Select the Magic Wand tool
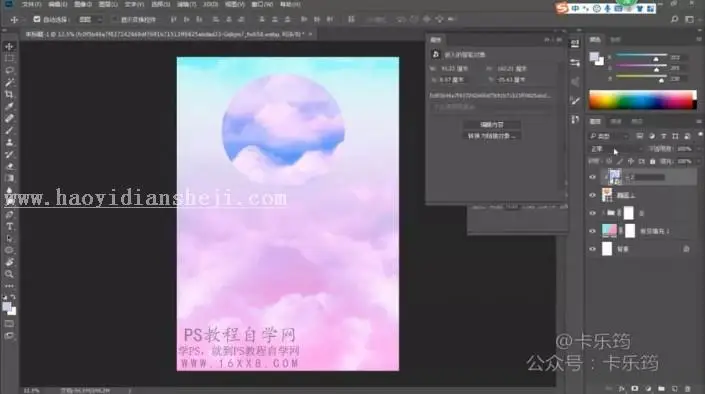This screenshot has width=705, height=394. pos(9,82)
